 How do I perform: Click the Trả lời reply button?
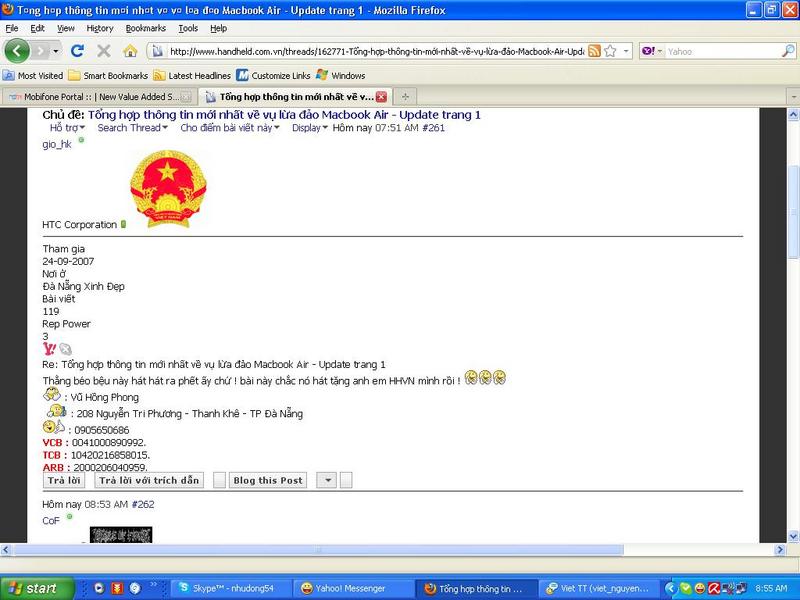pos(64,480)
